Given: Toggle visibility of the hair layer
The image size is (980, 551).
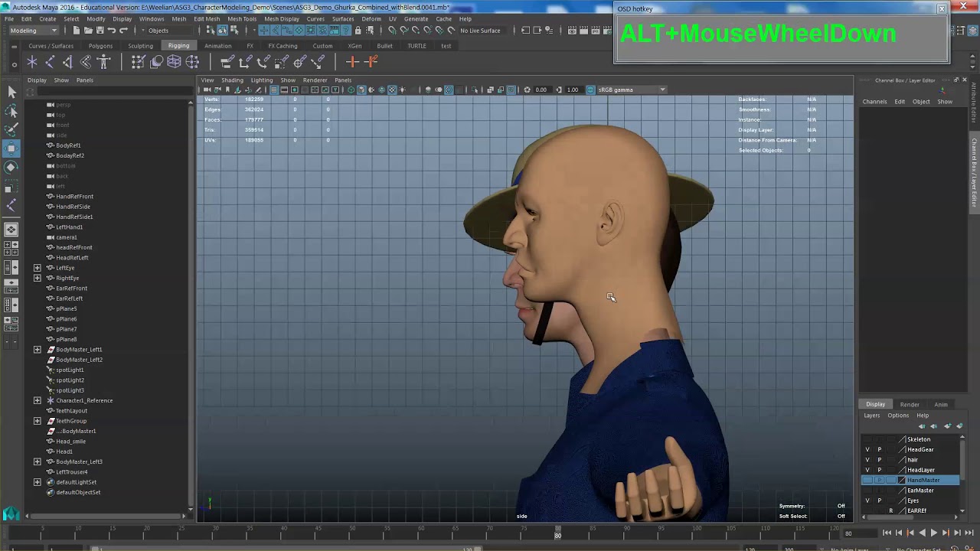Looking at the screenshot, I should click(867, 460).
